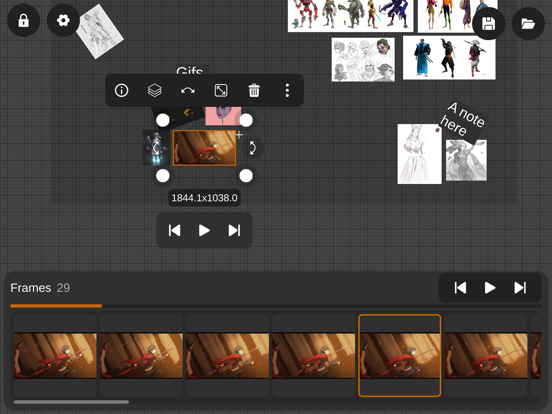Click the flip icon in context toolbar
This screenshot has height=414, width=552.
click(188, 90)
